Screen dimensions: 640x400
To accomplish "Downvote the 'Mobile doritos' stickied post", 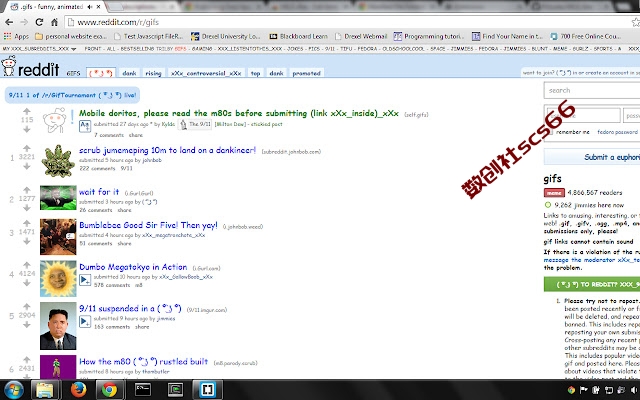I will point(27,129).
